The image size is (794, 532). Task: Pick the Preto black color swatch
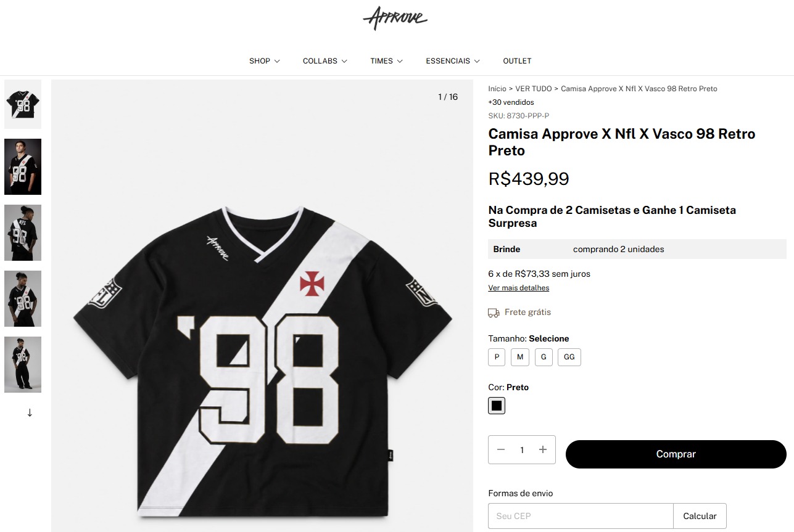pos(497,406)
